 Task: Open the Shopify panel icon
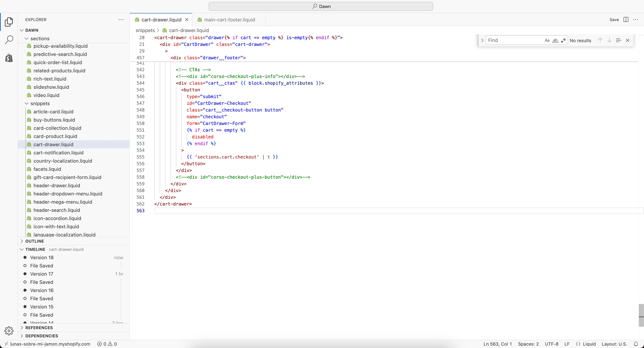[x=9, y=58]
